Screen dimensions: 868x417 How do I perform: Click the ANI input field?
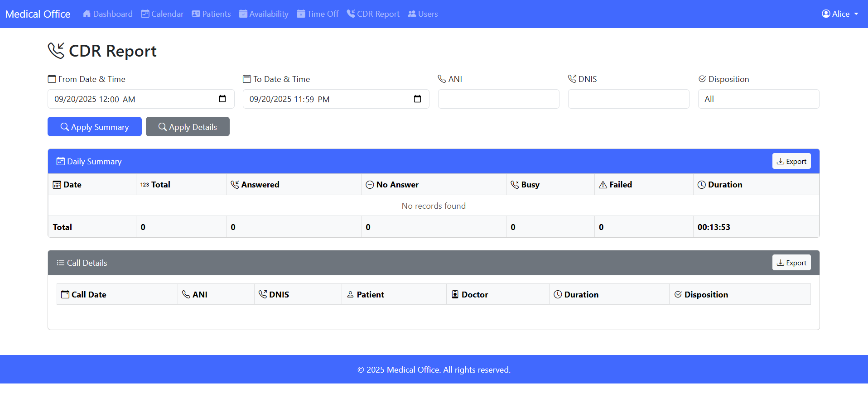coord(498,99)
